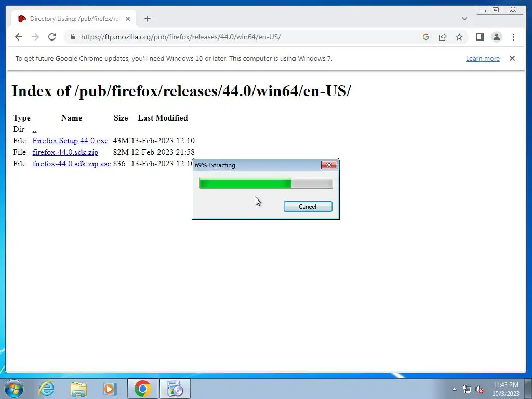Switch to the installer taskbar item
Image resolution: width=532 pixels, height=399 pixels.
click(175, 389)
